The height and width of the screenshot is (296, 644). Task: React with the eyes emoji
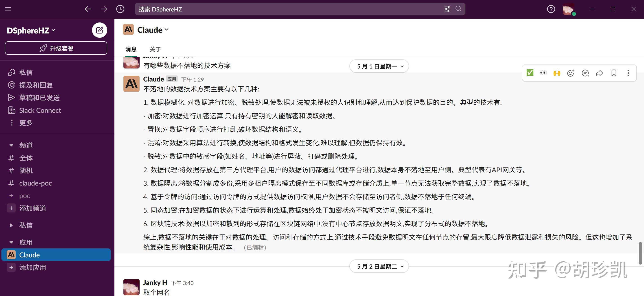543,73
